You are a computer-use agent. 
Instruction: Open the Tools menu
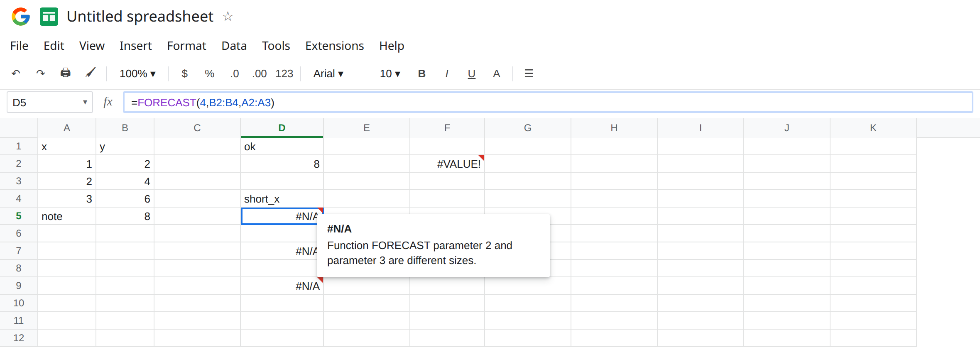[276, 46]
